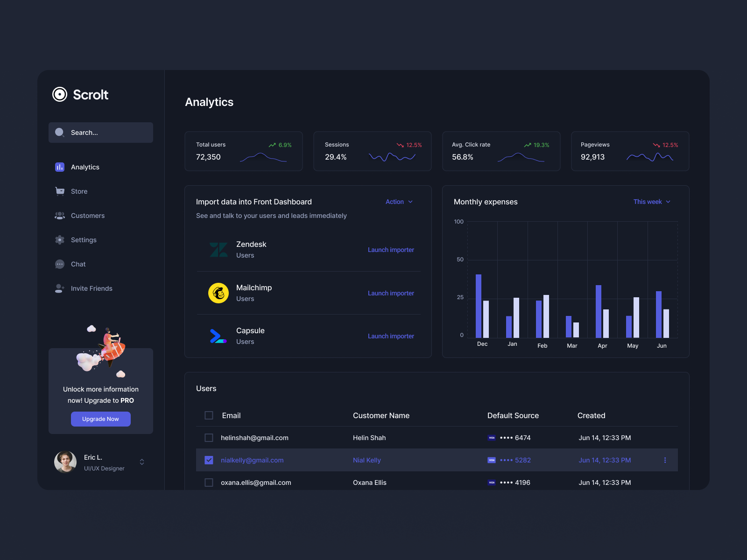
Task: Click the Upgrade Now button
Action: click(100, 419)
